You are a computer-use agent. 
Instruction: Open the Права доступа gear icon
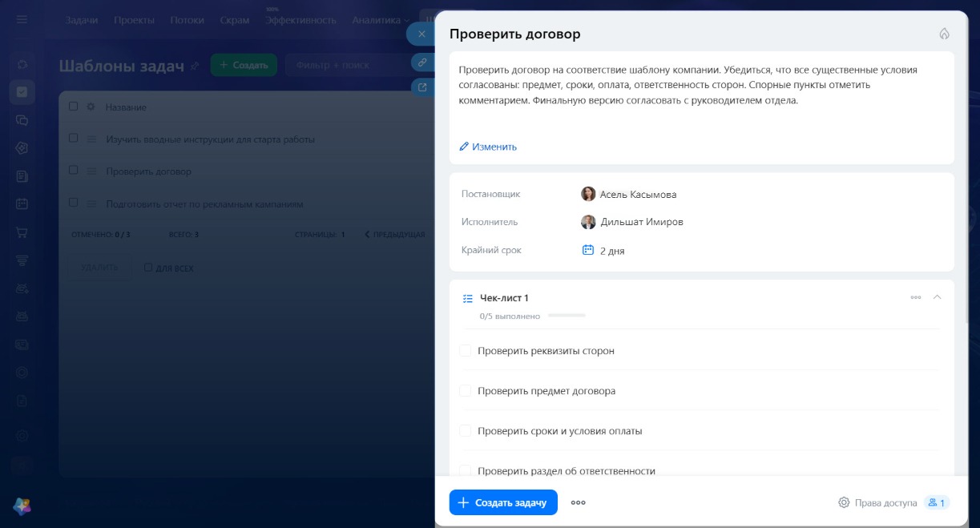pyautogui.click(x=844, y=502)
